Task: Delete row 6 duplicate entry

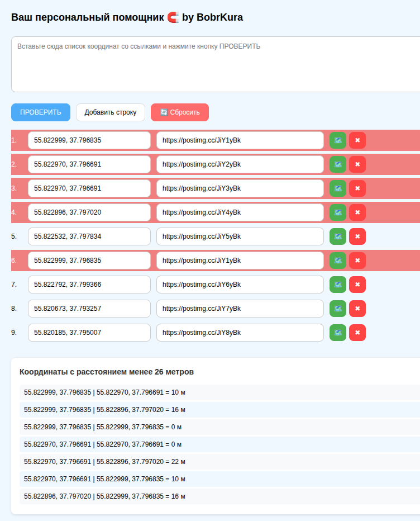Action: point(357,260)
